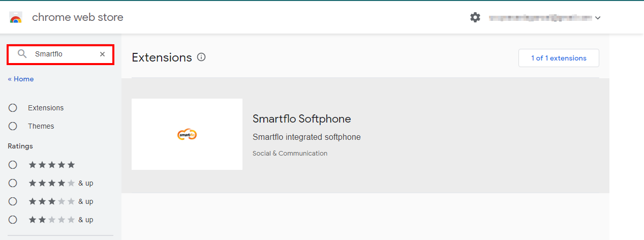Image resolution: width=644 pixels, height=240 pixels.
Task: Expand the account email dropdown arrow
Action: [x=598, y=18]
